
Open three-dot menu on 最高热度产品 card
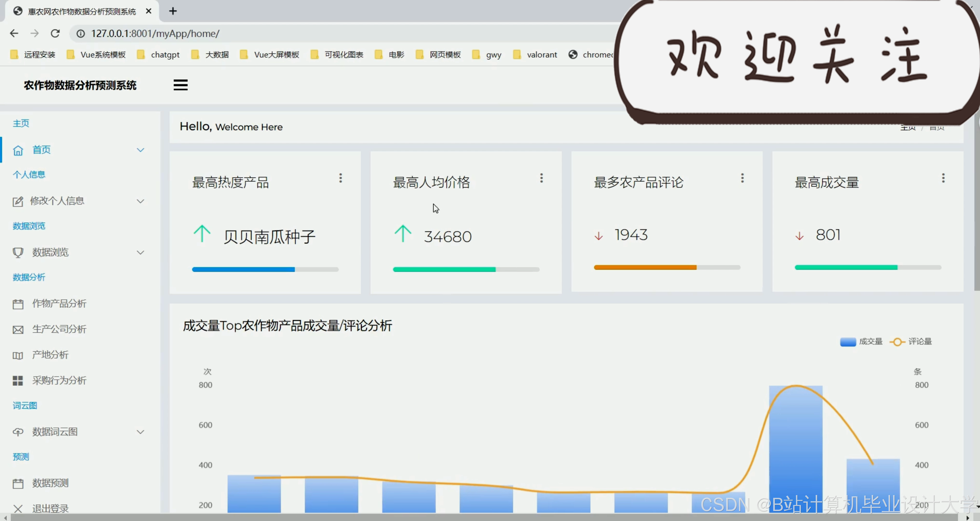click(340, 178)
